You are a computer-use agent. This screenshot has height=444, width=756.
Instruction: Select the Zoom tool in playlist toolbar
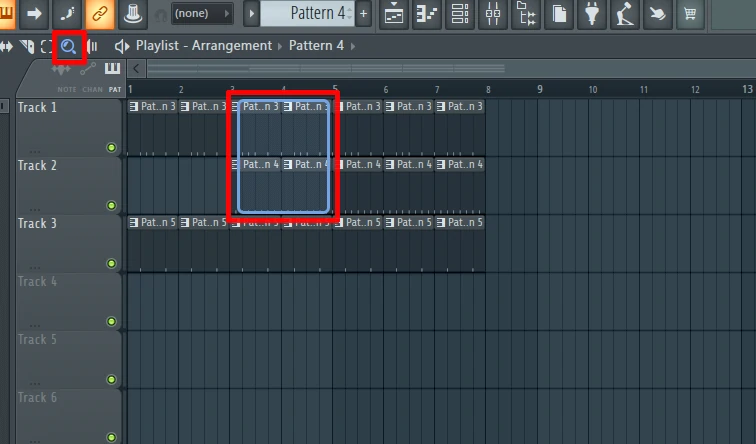(x=68, y=46)
